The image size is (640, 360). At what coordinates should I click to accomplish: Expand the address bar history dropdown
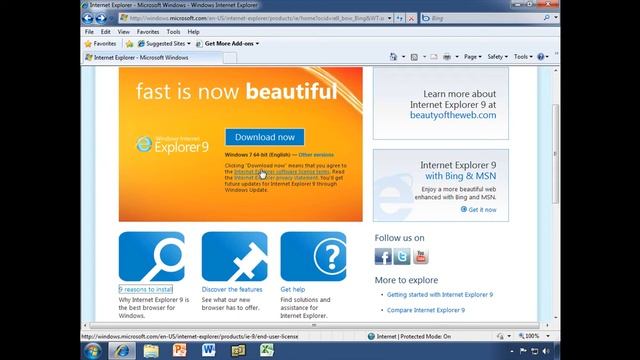[389, 18]
